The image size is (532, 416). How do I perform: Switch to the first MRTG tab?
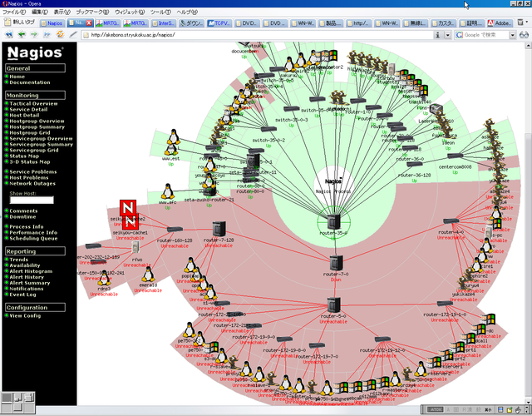coord(107,23)
